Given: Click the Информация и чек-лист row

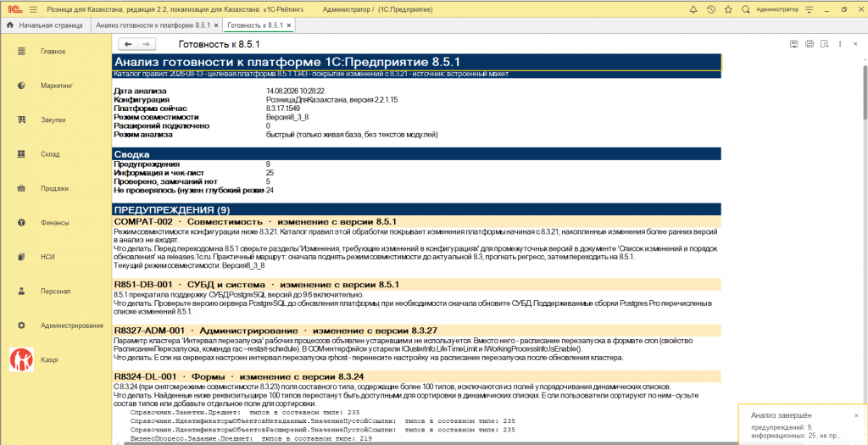Looking at the screenshot, I should (193, 173).
